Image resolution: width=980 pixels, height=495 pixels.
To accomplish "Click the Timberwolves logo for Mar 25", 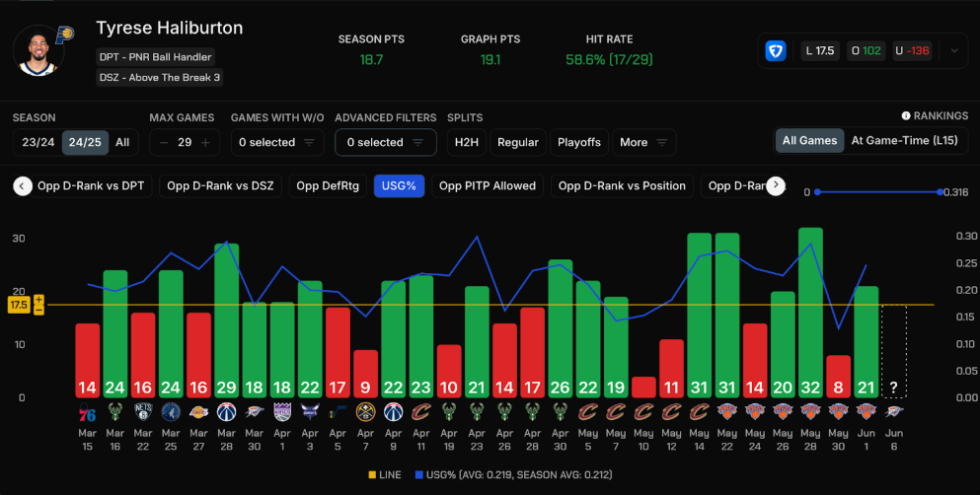I will [171, 412].
